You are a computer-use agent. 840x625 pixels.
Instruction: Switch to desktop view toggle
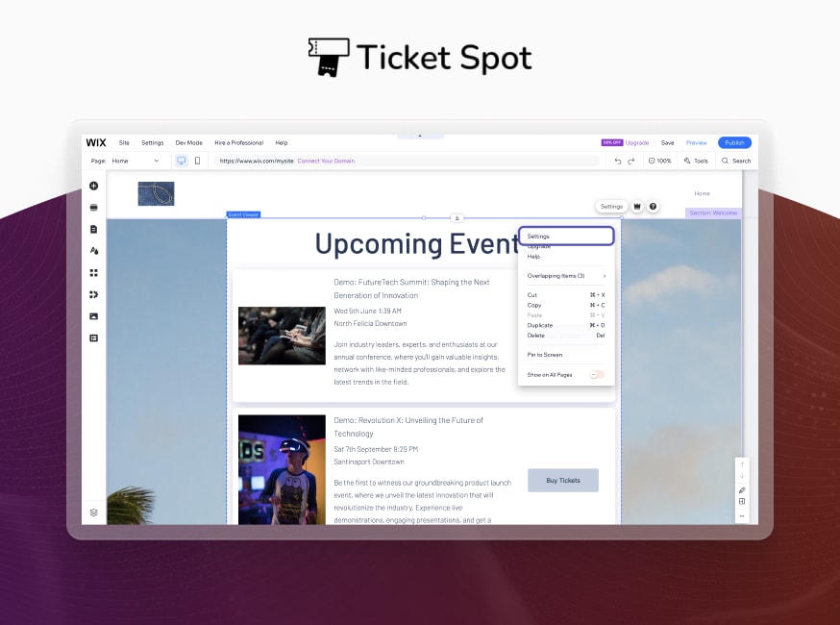coord(181,161)
